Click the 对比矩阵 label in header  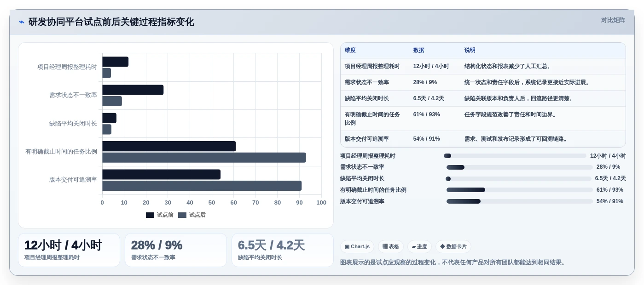coord(613,20)
